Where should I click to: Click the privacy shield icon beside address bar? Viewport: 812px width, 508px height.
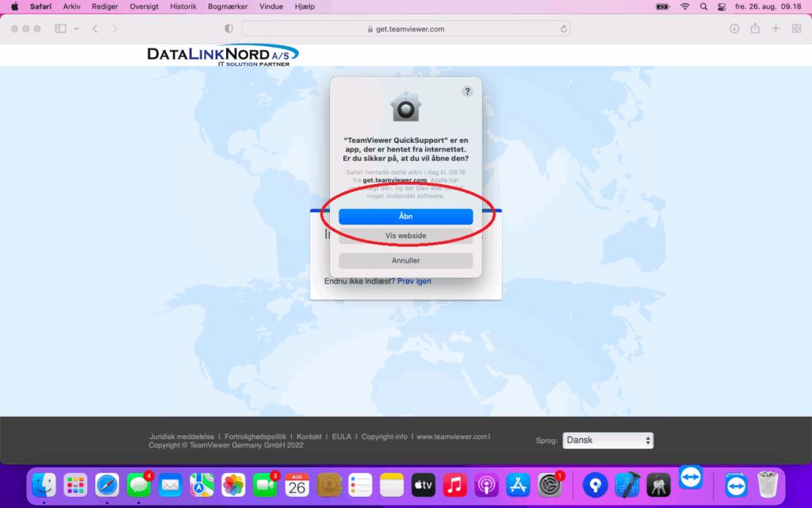tap(229, 29)
